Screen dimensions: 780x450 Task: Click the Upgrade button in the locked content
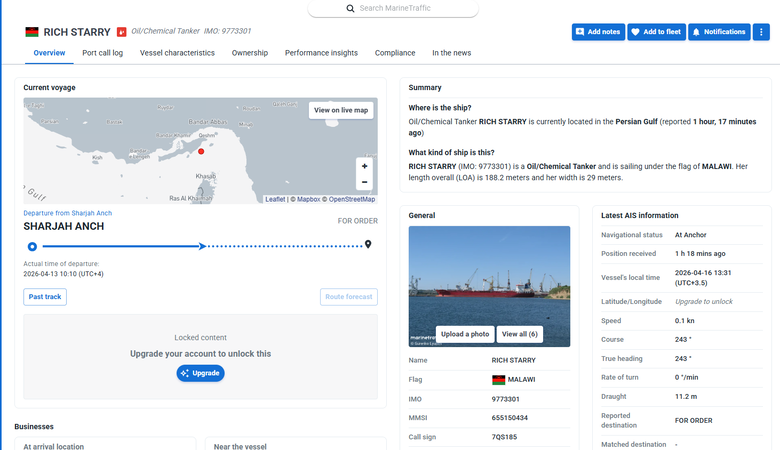coord(200,373)
